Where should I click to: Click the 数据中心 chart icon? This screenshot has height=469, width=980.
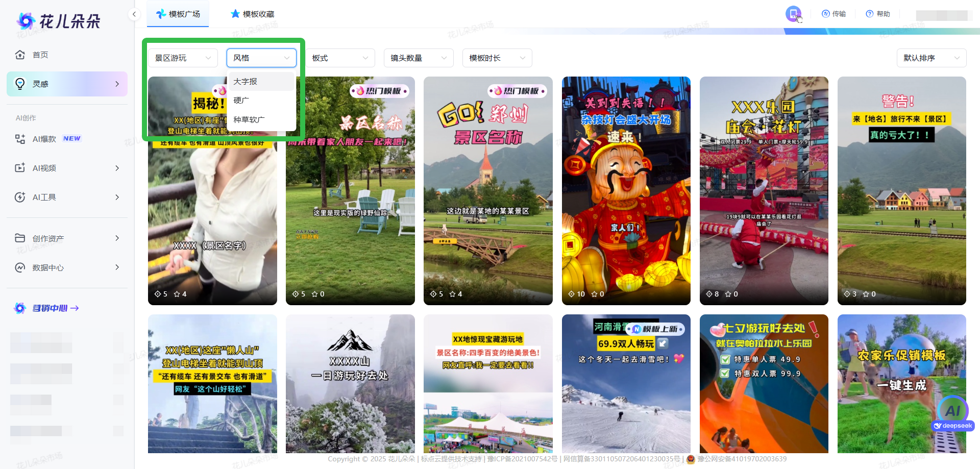(20, 267)
